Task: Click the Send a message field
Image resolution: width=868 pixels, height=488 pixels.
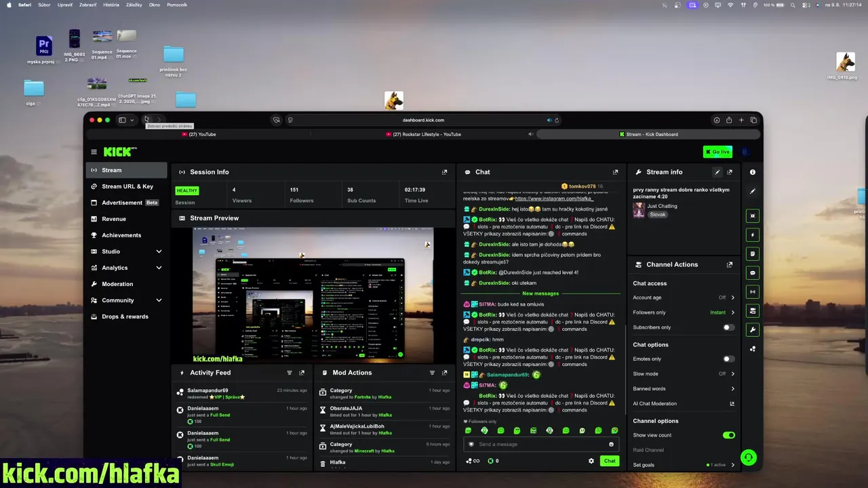Action: (x=541, y=445)
